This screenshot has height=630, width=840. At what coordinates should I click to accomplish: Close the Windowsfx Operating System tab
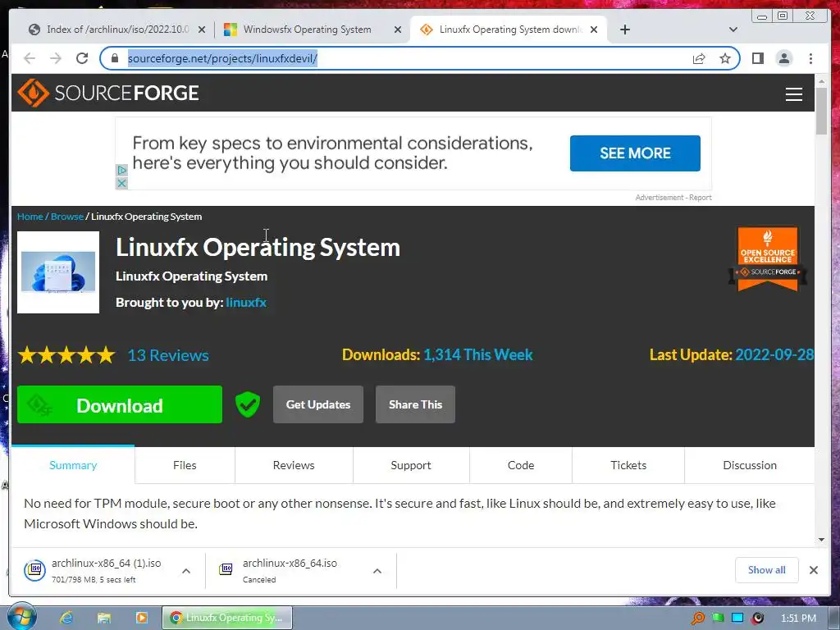[x=398, y=30]
